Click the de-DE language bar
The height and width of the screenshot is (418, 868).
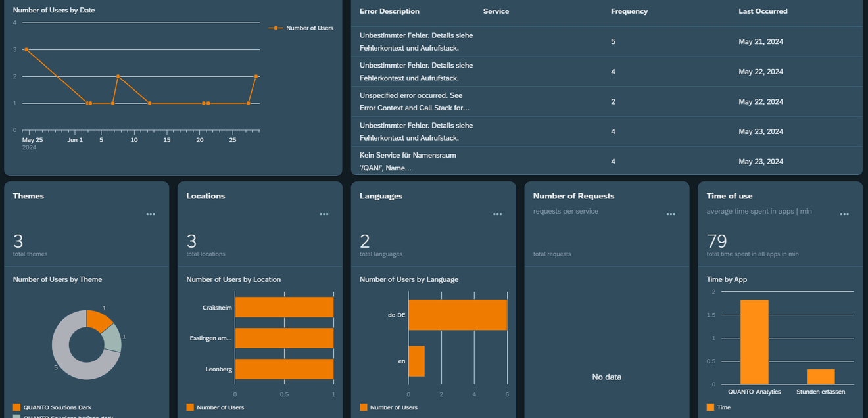pyautogui.click(x=458, y=315)
